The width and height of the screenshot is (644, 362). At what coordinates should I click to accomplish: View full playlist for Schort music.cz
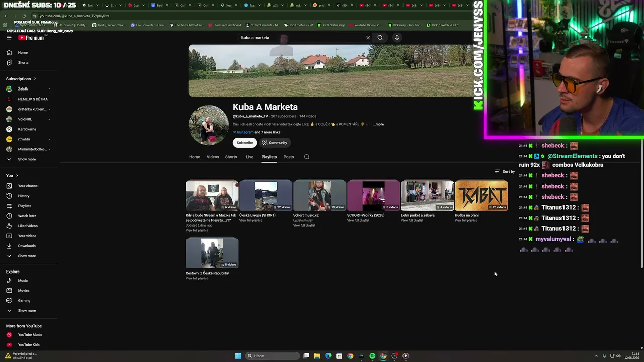(304, 225)
